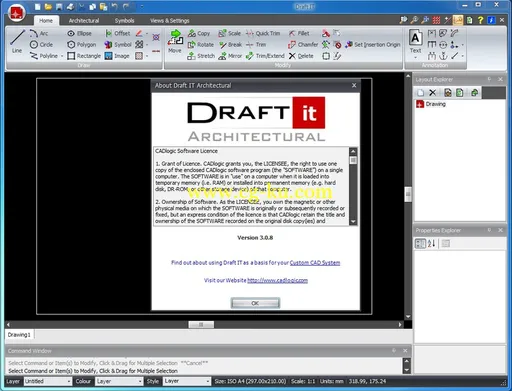The height and width of the screenshot is (391, 512).
Task: Select the Line drawing tool
Action: coord(17,42)
